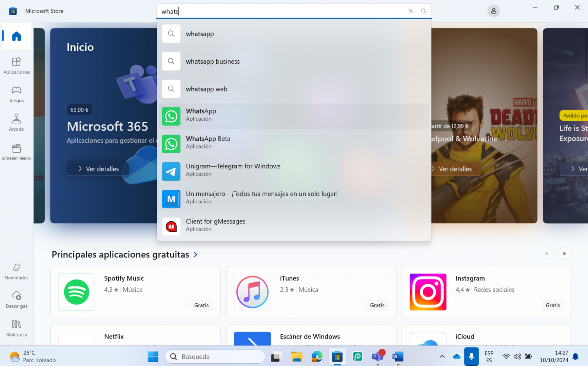588x366 pixels.
Task: Open Descargas in the sidebar
Action: pyautogui.click(x=16, y=300)
